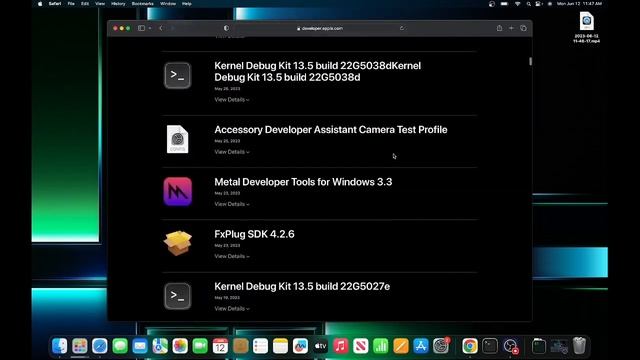Open Pages from the Dock
The image size is (640, 360).
coord(401,346)
